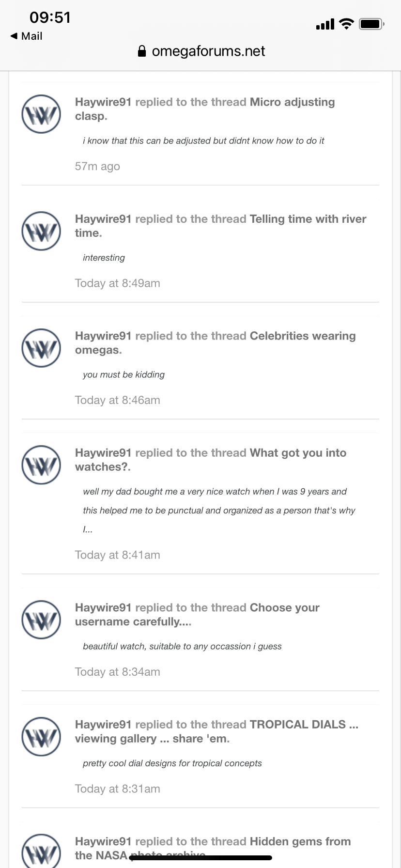
Task: Open TROPICAL DIALS viewing gallery thread
Action: click(x=304, y=725)
